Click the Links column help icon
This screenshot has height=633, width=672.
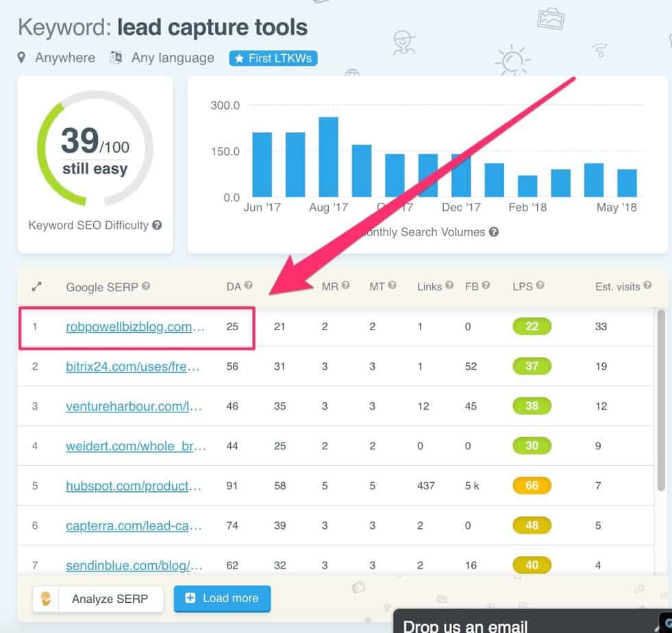pos(449,286)
